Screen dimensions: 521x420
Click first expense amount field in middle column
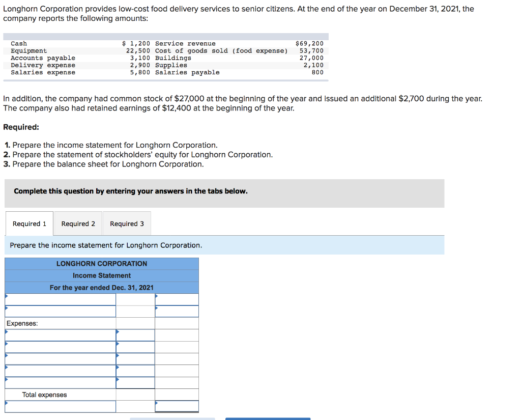point(135,335)
